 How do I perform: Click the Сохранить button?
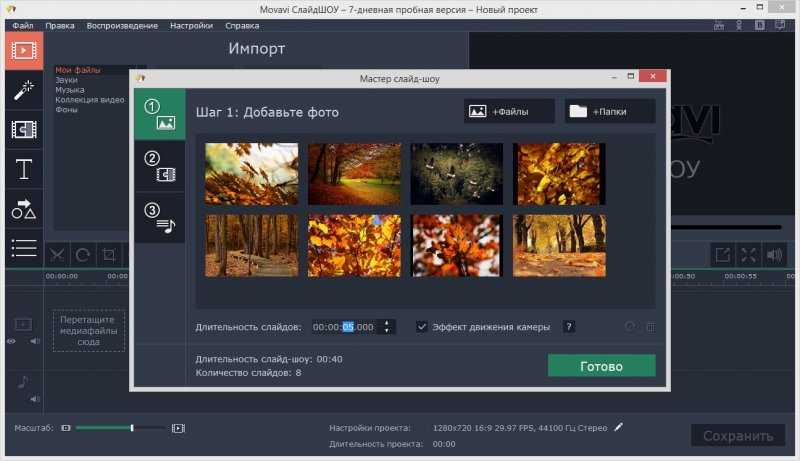click(738, 436)
